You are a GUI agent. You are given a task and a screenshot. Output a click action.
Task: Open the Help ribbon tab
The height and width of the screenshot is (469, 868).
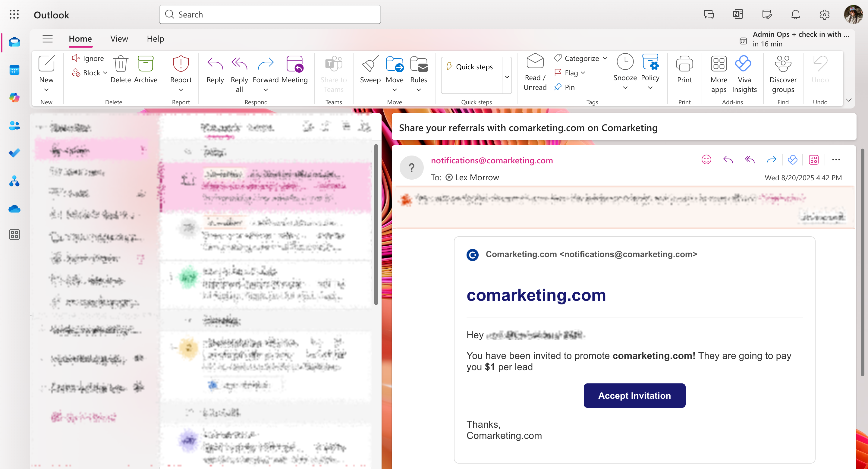point(155,38)
